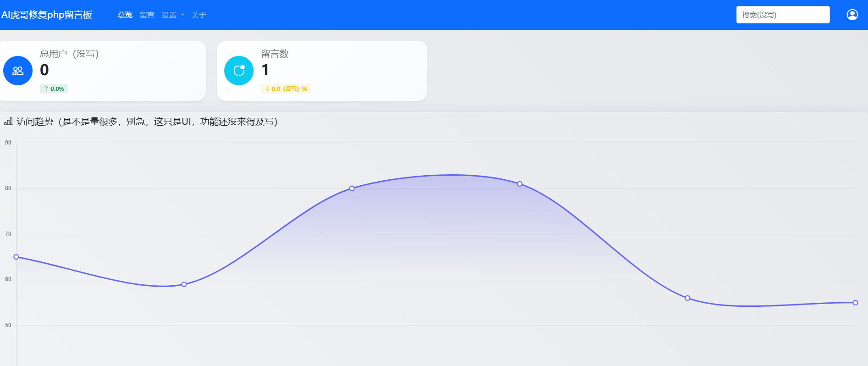The width and height of the screenshot is (868, 366).
Task: Click the AI虎哥修复php留言板 brand title
Action: tap(47, 15)
